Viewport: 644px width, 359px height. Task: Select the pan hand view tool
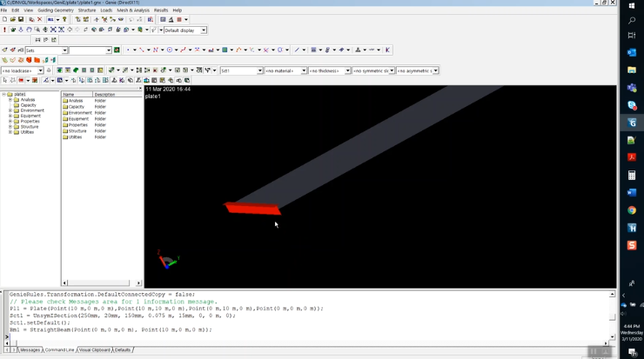click(x=29, y=30)
